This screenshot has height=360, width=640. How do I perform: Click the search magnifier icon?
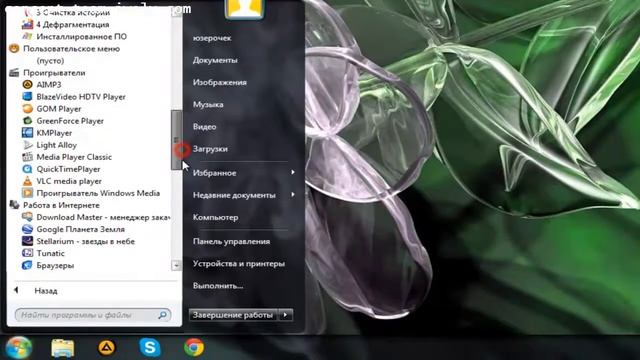tap(162, 315)
